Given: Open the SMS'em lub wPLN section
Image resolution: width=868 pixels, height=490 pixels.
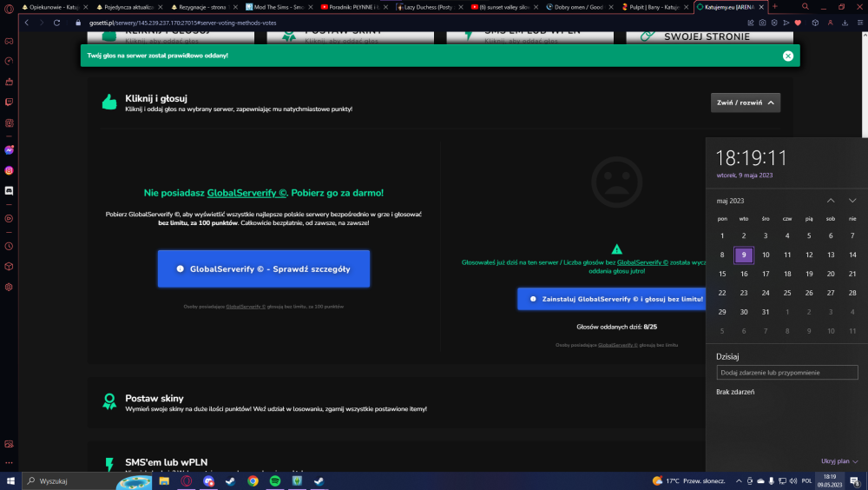Looking at the screenshot, I should point(166,462).
